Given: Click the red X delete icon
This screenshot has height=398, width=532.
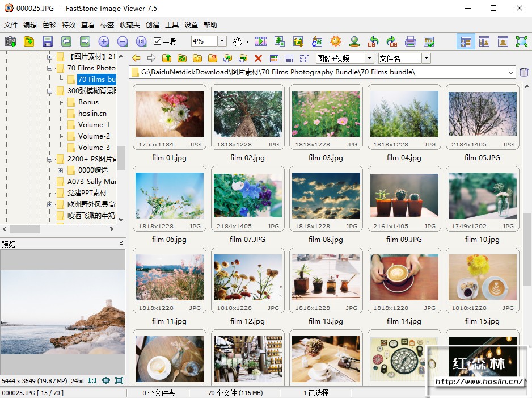Looking at the screenshot, I should (258, 58).
